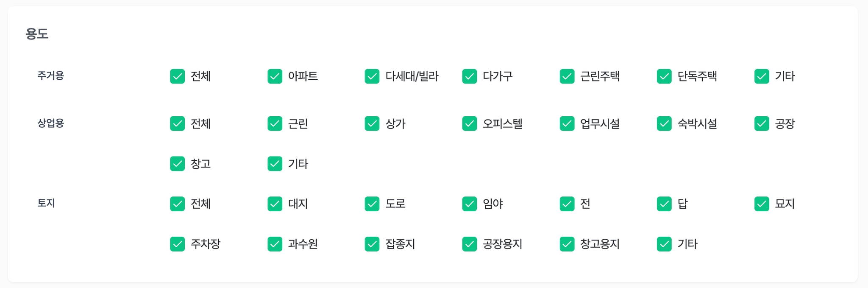
Task: Toggle the 단독주택 checkbox
Action: pyautogui.click(x=664, y=76)
